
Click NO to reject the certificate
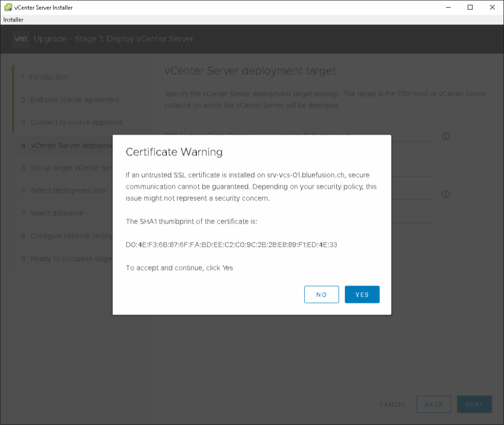tap(321, 294)
